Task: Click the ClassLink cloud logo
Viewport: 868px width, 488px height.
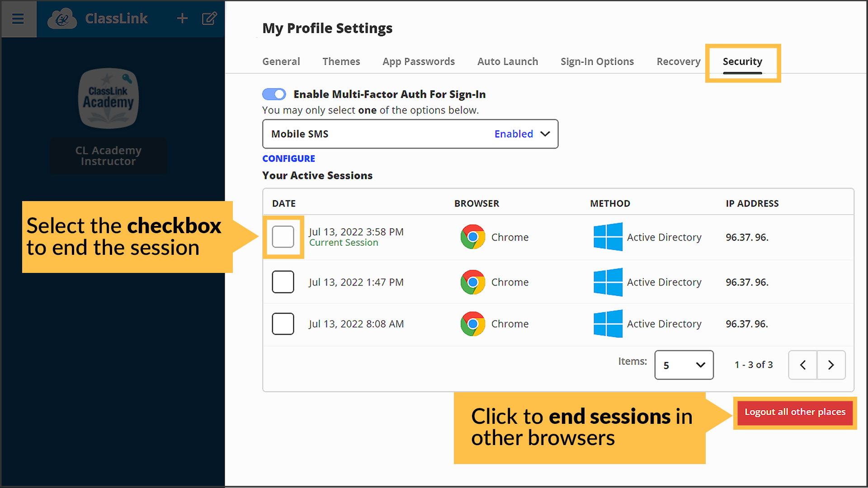Action: (x=62, y=19)
